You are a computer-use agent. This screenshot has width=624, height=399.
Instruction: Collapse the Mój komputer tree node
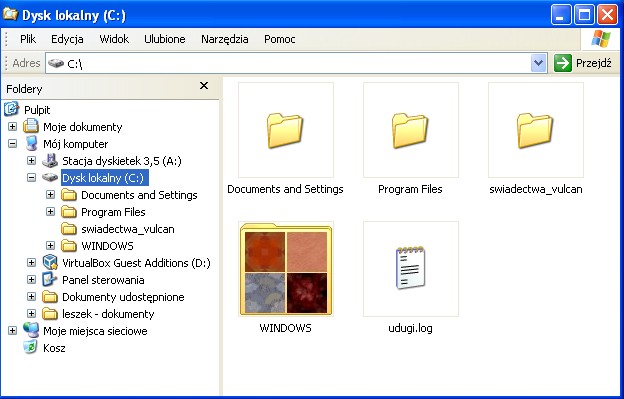click(12, 144)
